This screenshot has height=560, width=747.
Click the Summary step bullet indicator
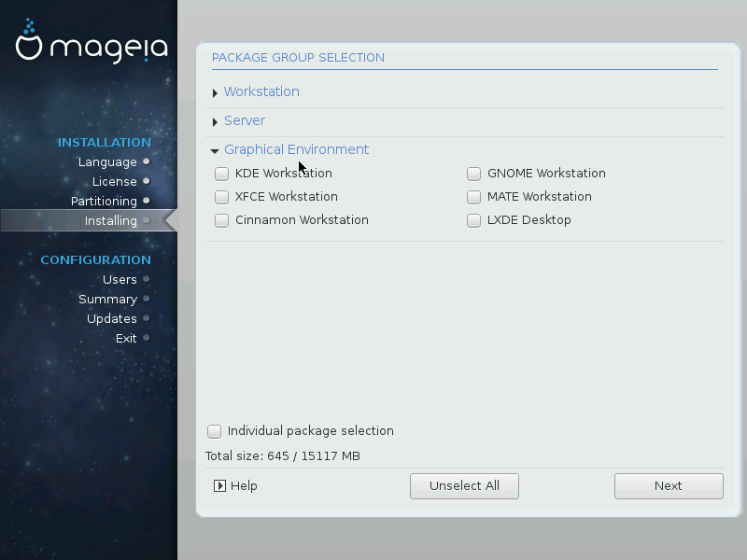[147, 299]
